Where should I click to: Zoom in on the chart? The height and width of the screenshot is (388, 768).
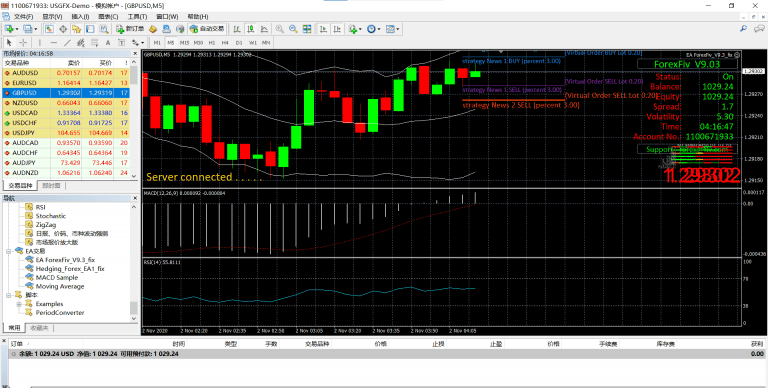(279, 29)
